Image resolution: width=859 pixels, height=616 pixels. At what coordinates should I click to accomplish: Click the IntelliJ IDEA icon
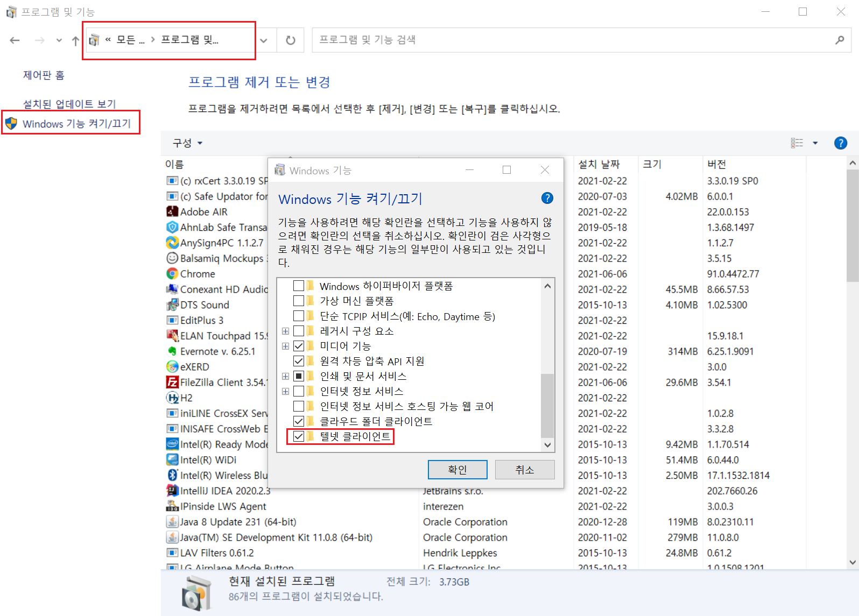pyautogui.click(x=172, y=491)
